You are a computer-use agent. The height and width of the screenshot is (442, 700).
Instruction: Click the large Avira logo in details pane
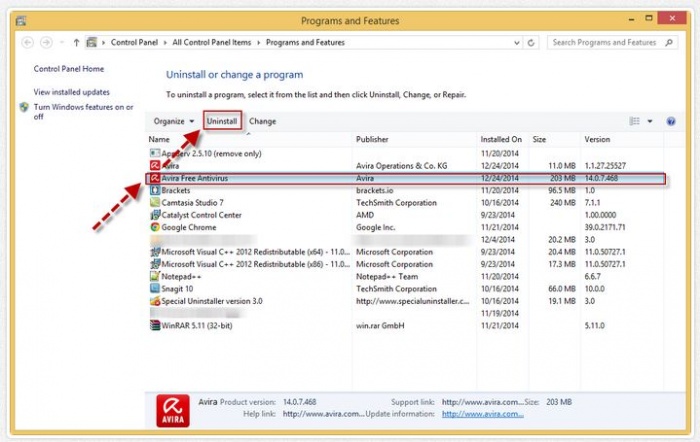pos(173,410)
